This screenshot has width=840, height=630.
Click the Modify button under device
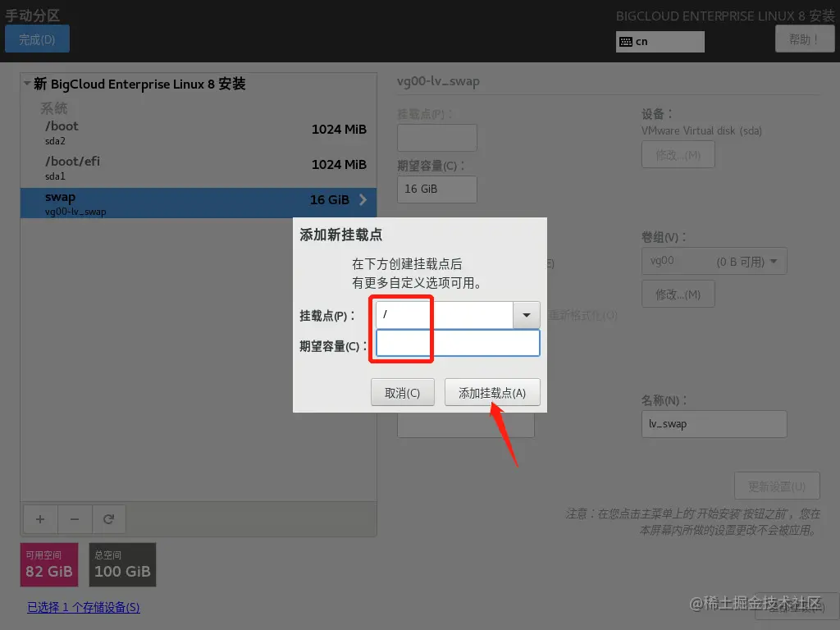[678, 155]
